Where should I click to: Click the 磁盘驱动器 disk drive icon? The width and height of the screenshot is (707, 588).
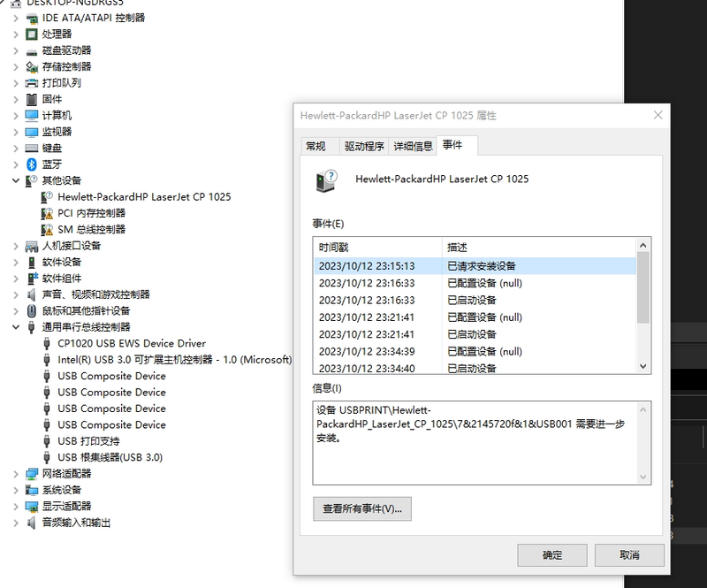tap(32, 50)
